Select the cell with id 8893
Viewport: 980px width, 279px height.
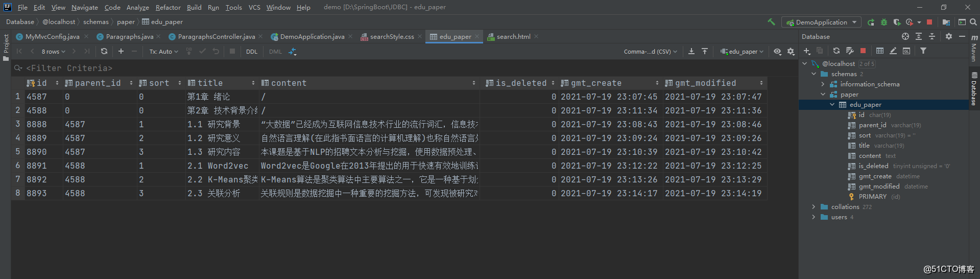pos(44,193)
